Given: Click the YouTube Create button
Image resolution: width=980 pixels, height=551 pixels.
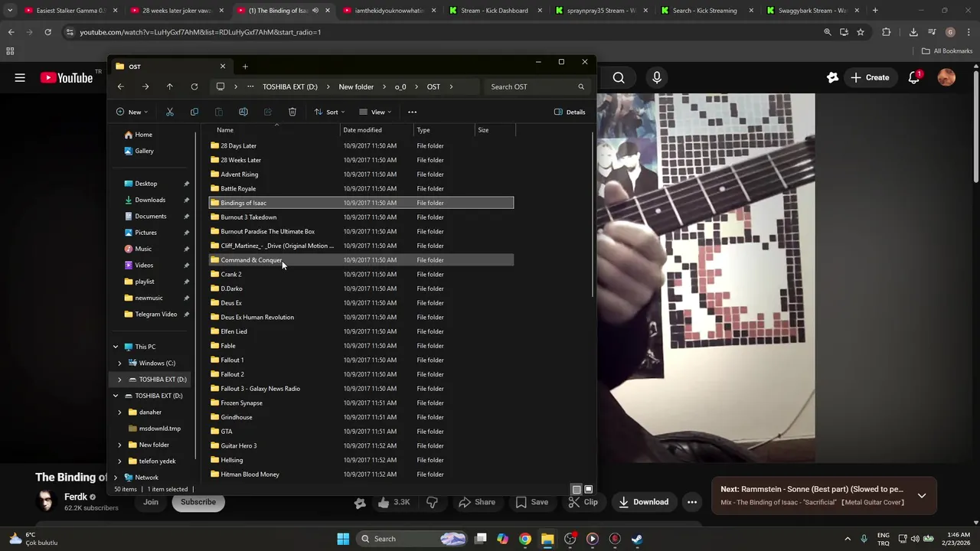Looking at the screenshot, I should pyautogui.click(x=870, y=77).
